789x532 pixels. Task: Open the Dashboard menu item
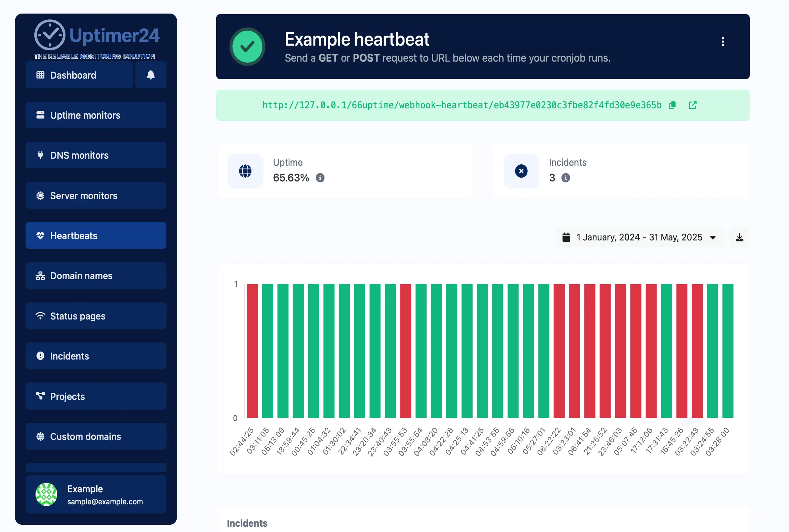coord(79,75)
